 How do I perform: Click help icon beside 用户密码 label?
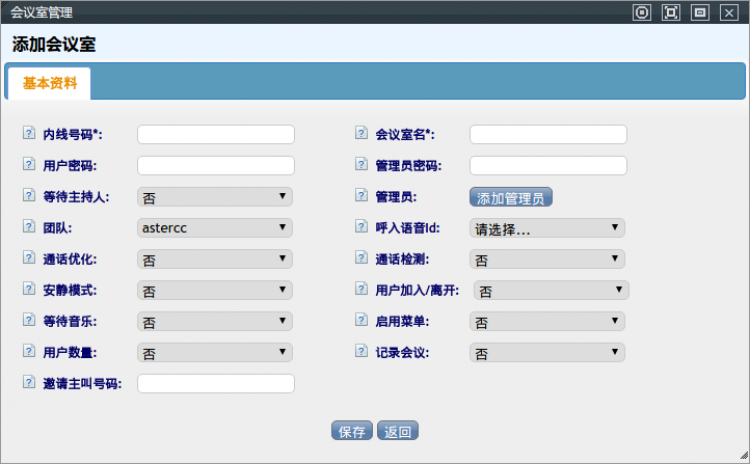[27, 165]
